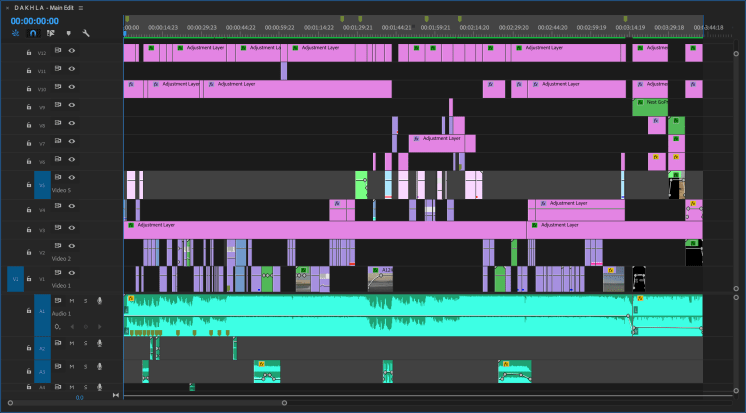This screenshot has height=413, width=746.
Task: Toggle Snap in the timeline
Action: [x=32, y=33]
